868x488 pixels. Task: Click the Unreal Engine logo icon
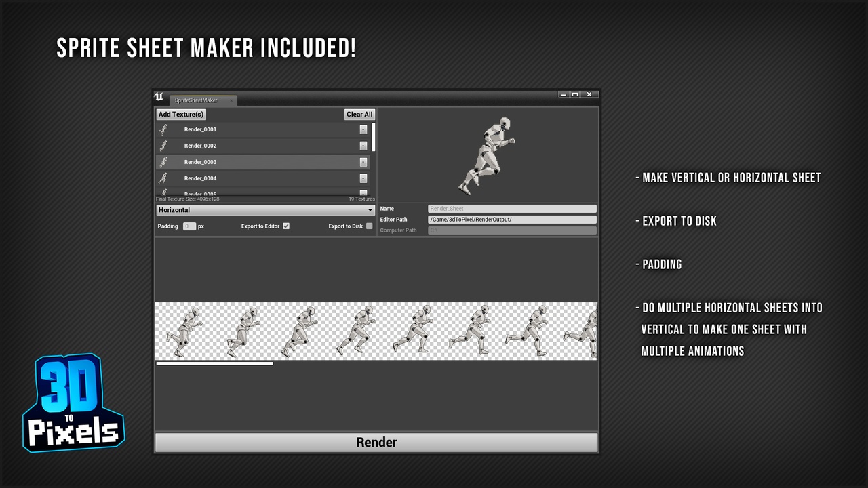pos(159,97)
